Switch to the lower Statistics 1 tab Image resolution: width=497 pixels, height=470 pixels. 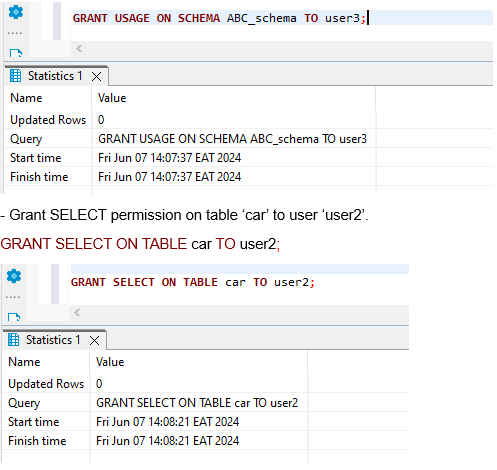point(53,340)
